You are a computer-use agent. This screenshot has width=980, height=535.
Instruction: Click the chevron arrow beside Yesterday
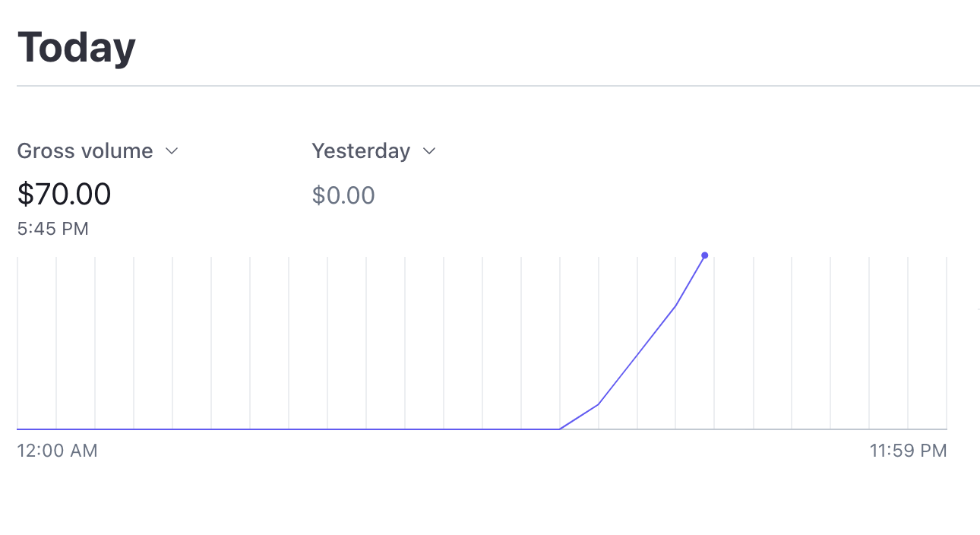pyautogui.click(x=429, y=151)
